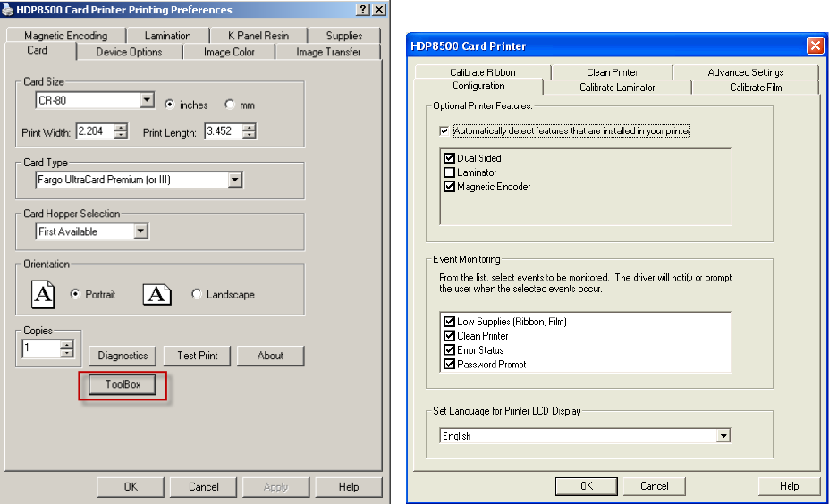Decrease the Print Width value
The image size is (829, 504).
(121, 135)
